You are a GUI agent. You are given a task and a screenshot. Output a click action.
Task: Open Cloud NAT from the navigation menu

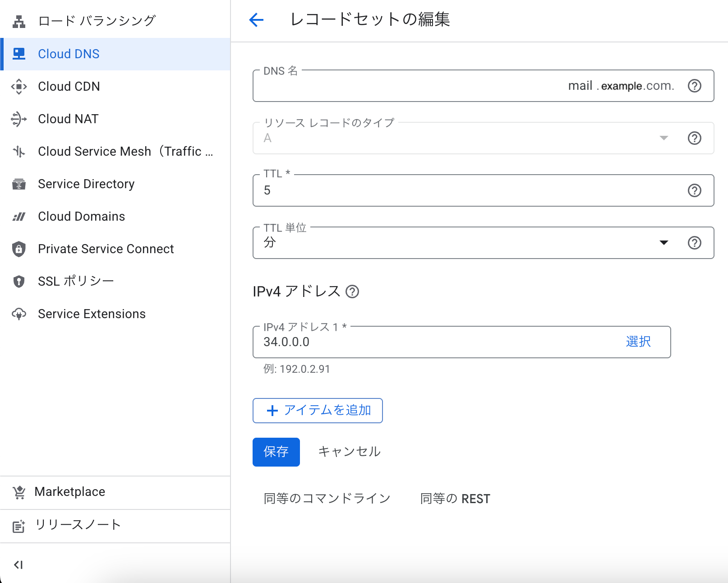pos(68,119)
